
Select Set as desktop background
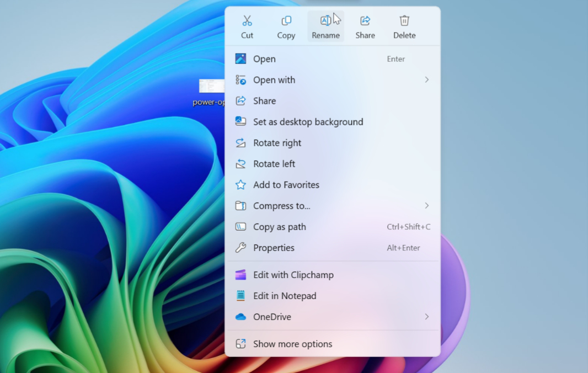(308, 122)
